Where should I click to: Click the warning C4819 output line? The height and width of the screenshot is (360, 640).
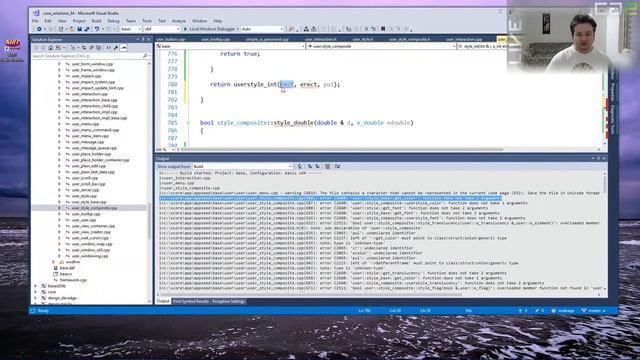(380, 193)
